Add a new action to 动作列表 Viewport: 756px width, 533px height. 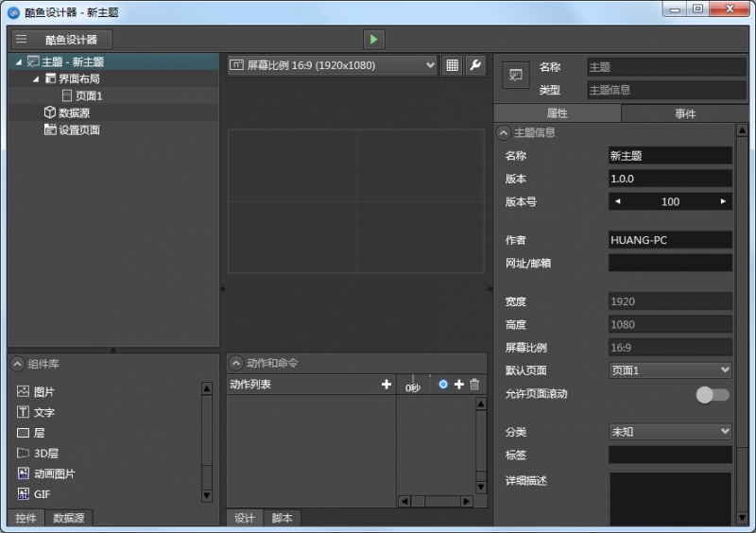click(x=386, y=385)
